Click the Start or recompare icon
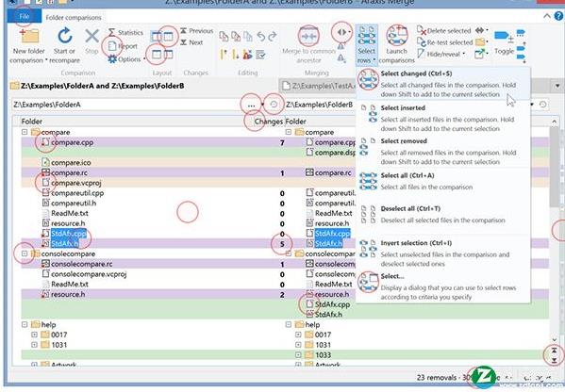Image resolution: width=565 pixels, height=392 pixels. click(x=65, y=36)
